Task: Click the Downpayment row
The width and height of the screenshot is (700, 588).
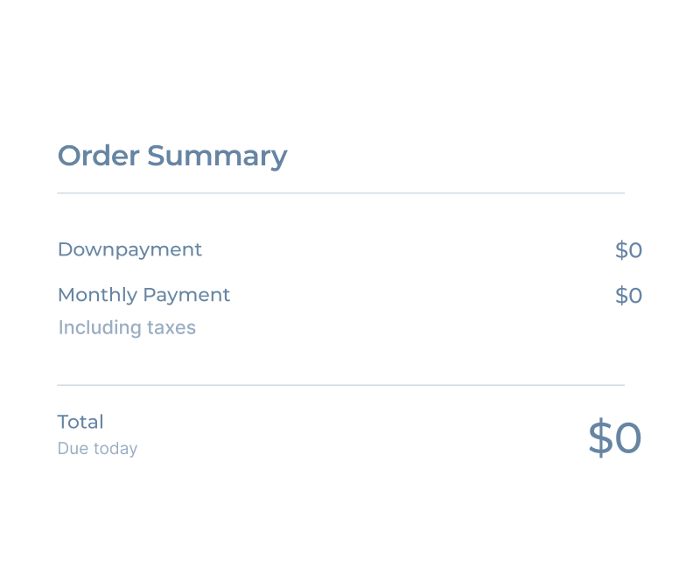Action: [350, 250]
